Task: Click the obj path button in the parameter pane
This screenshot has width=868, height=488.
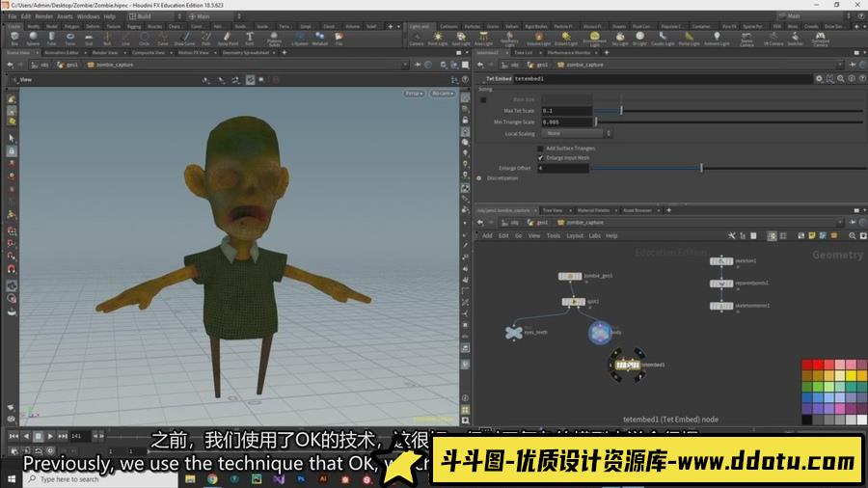Action: point(510,65)
